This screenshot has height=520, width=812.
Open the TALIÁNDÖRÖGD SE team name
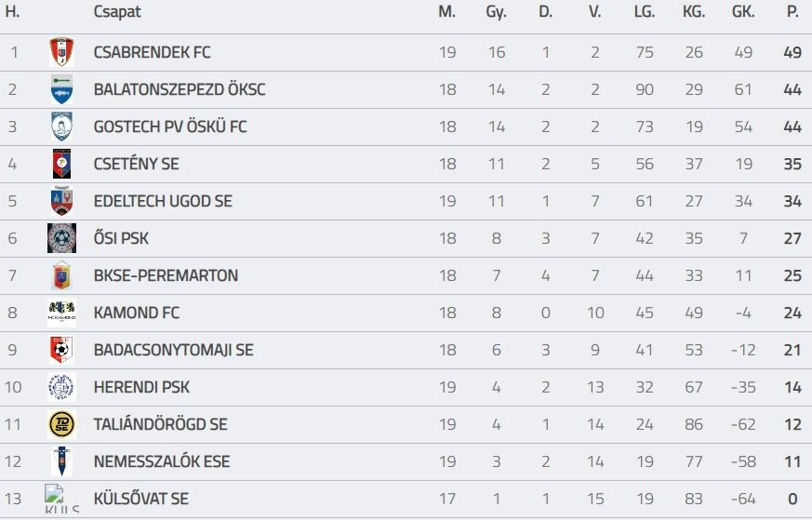[160, 424]
